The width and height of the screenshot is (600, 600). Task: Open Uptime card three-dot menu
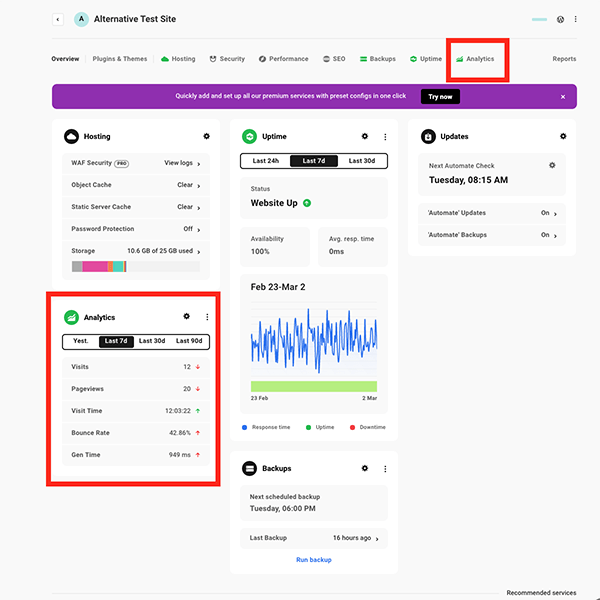tap(385, 137)
